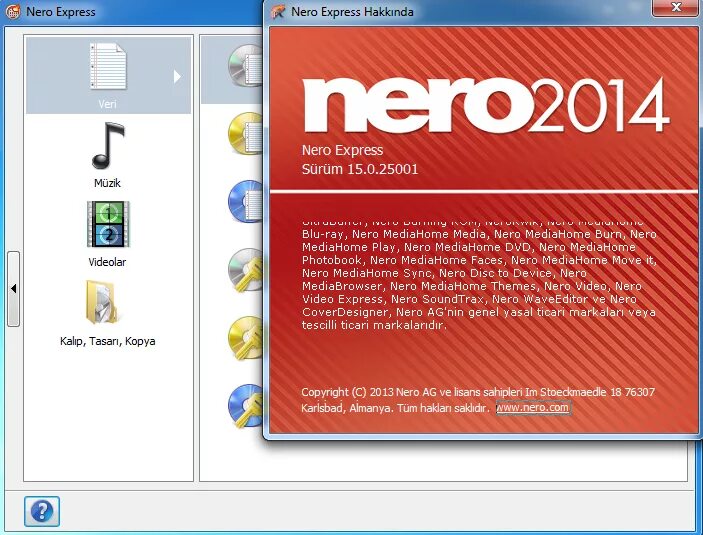Screen dimensions: 703x535
Task: Select the gold data DVD disc option
Action: [x=245, y=133]
